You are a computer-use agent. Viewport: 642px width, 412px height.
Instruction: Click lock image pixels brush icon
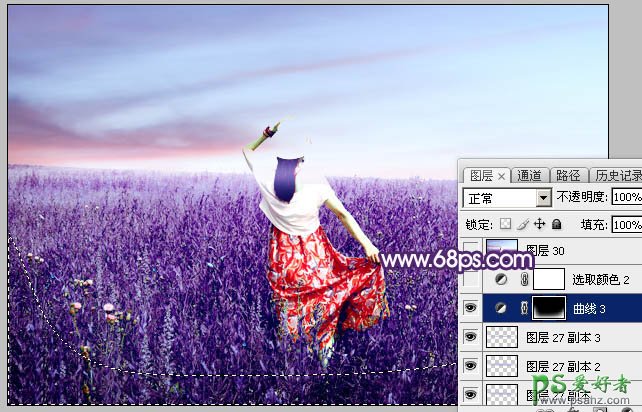(524, 225)
